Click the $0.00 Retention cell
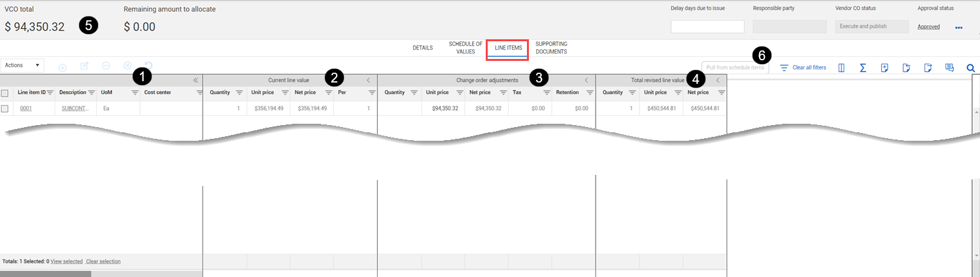The image size is (980, 277). click(581, 109)
